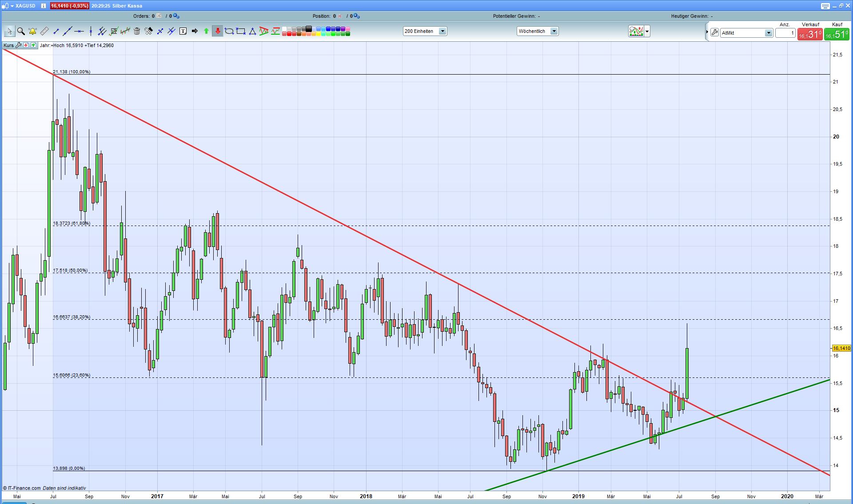Select the ruler measurement tool
The height and width of the screenshot is (504, 853).
pyautogui.click(x=44, y=31)
